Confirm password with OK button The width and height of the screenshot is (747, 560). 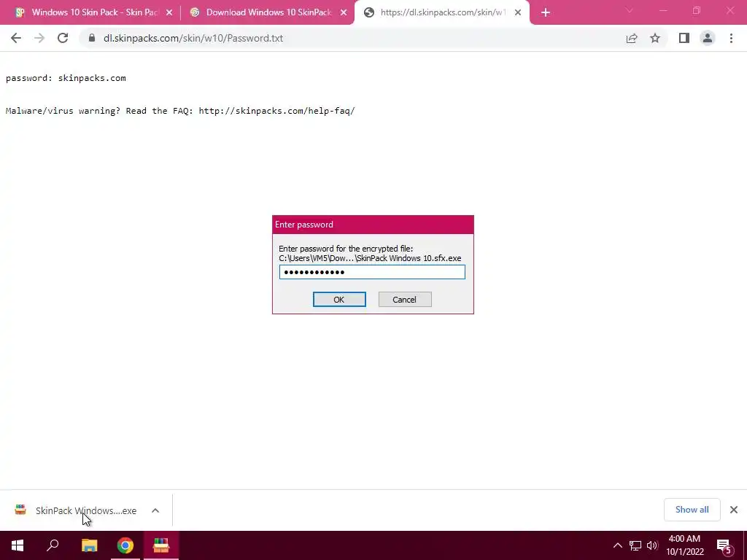click(x=339, y=300)
